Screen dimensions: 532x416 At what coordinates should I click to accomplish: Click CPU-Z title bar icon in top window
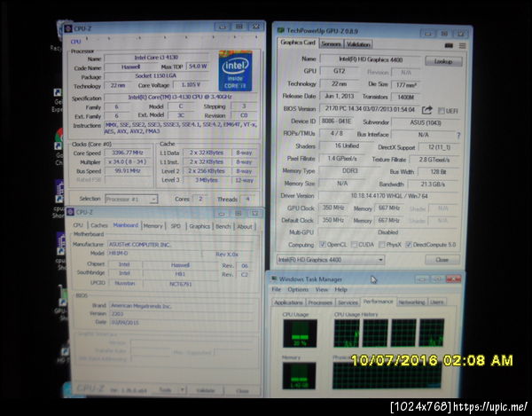[x=68, y=28]
